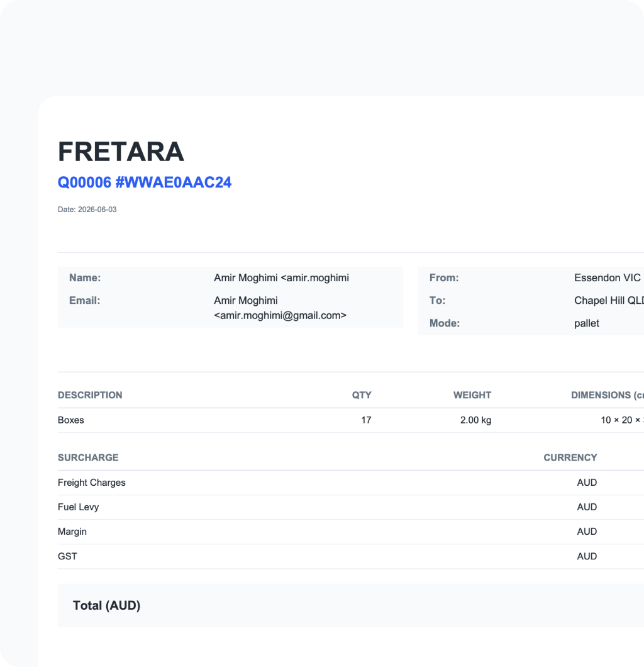This screenshot has height=667, width=644.
Task: Click the Boxes description cell
Action: (71, 420)
